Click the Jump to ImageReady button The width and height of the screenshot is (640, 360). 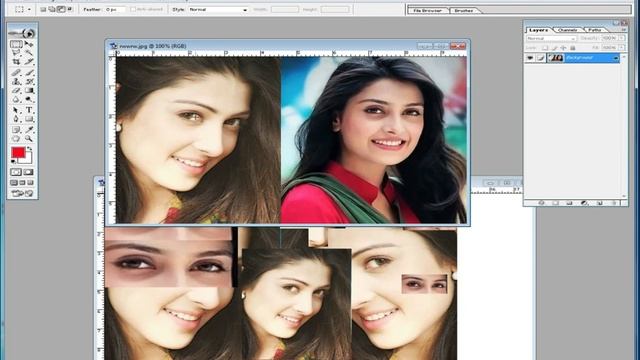22,193
